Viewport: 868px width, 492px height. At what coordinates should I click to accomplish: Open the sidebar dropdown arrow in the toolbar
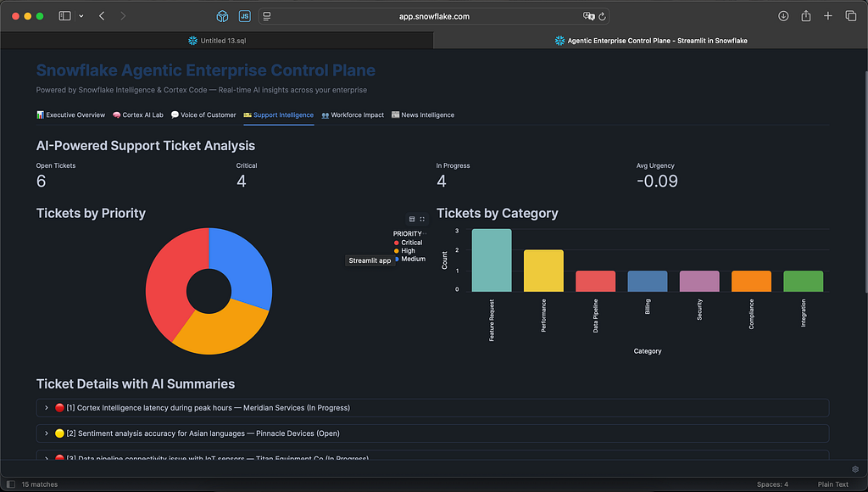[81, 16]
